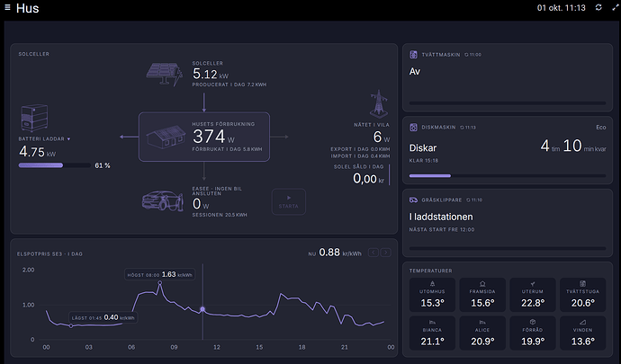Click the Gräsklippare 11:10 updated-time icon
The width and height of the screenshot is (621, 364).
pyautogui.click(x=468, y=200)
